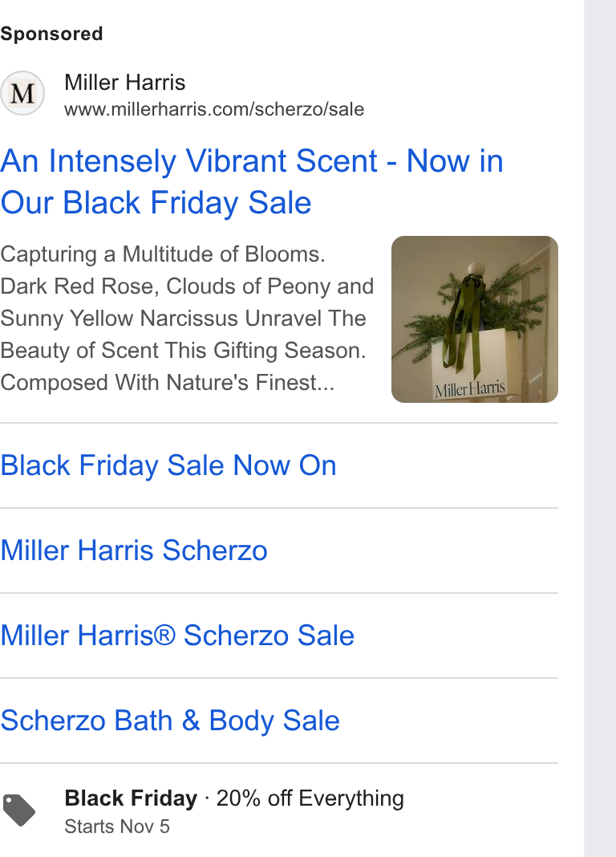Open the www.millerharris.com/scherzo/sale URL
Viewport: 616px width, 857px height.
pos(214,109)
